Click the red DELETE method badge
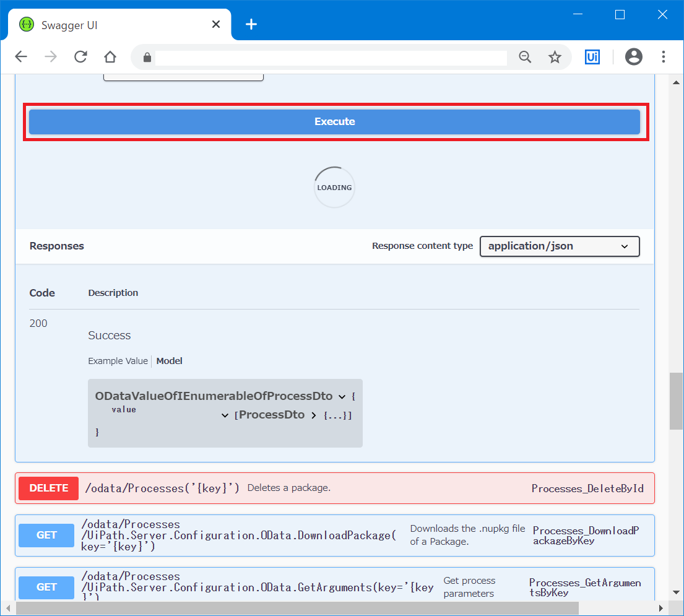684x616 pixels. click(x=48, y=488)
